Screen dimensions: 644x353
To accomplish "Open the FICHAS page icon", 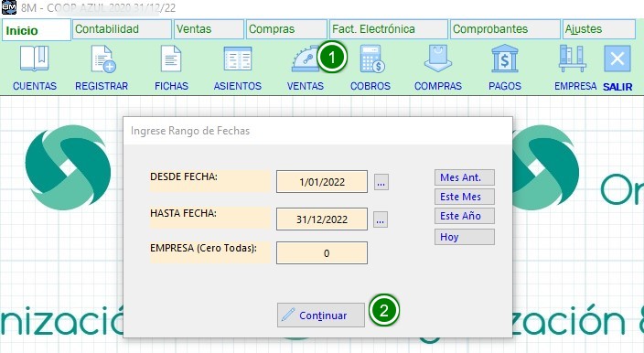I will 171,59.
